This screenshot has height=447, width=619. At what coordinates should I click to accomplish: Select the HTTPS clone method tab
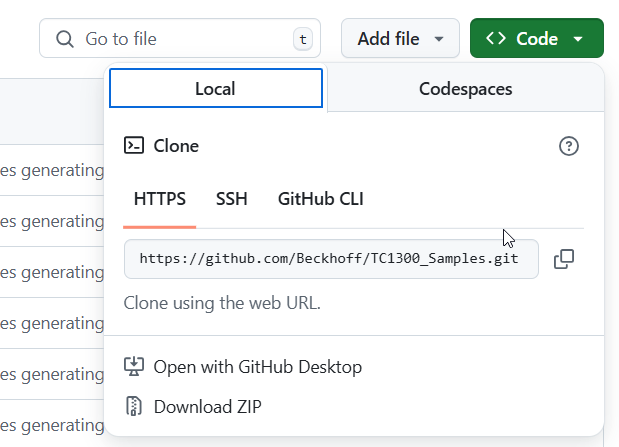coord(160,199)
